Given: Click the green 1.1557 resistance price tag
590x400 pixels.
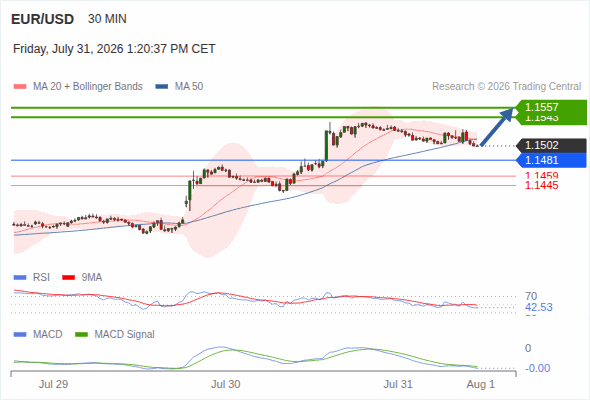Looking at the screenshot, I should 552,108.
